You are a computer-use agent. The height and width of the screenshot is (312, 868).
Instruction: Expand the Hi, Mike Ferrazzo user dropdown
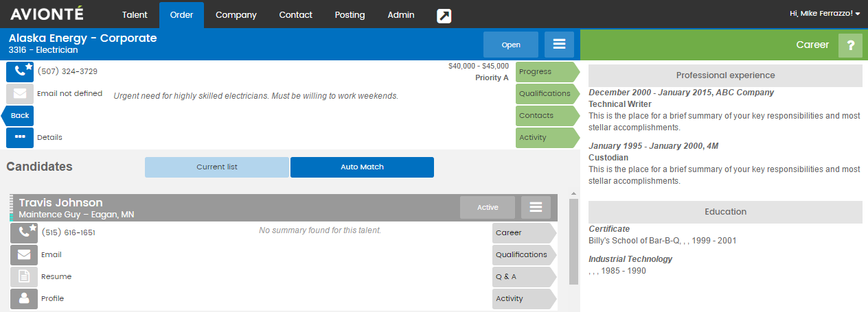point(825,14)
